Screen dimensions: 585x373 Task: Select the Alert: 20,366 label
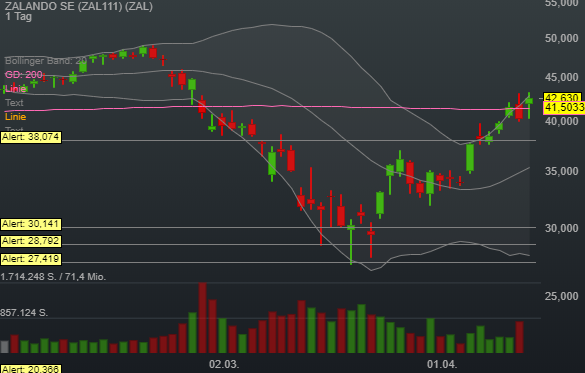[x=31, y=369]
